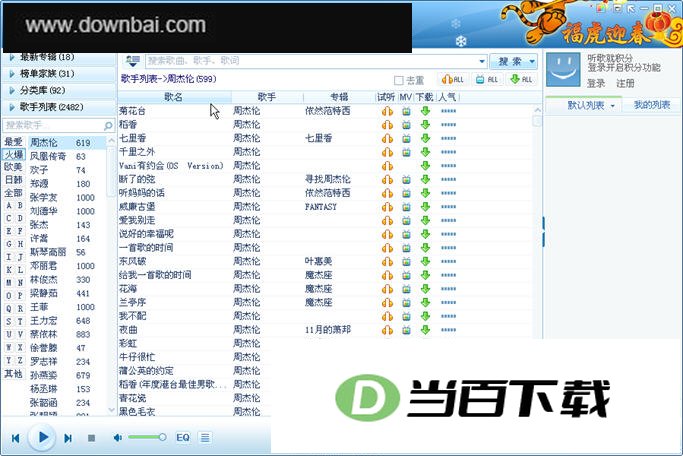Viewport: 683px width, 456px height.
Task: Open MV for 兰亭序
Action: (x=406, y=303)
